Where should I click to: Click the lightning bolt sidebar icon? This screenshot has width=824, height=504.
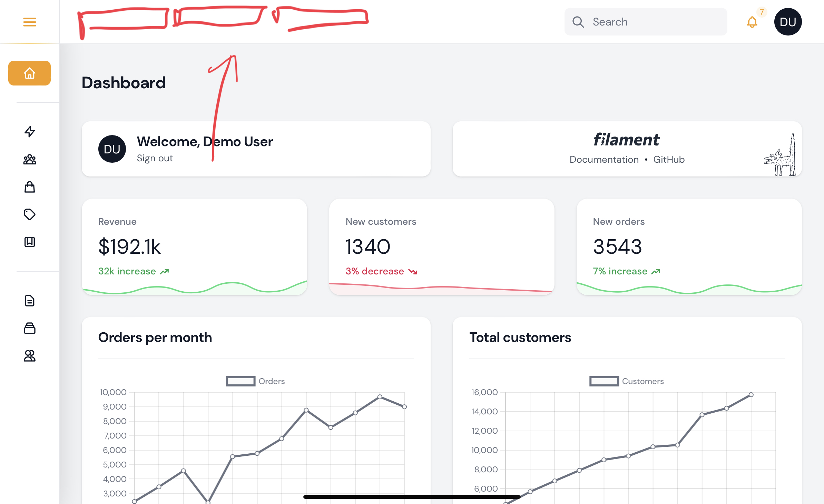coord(29,132)
